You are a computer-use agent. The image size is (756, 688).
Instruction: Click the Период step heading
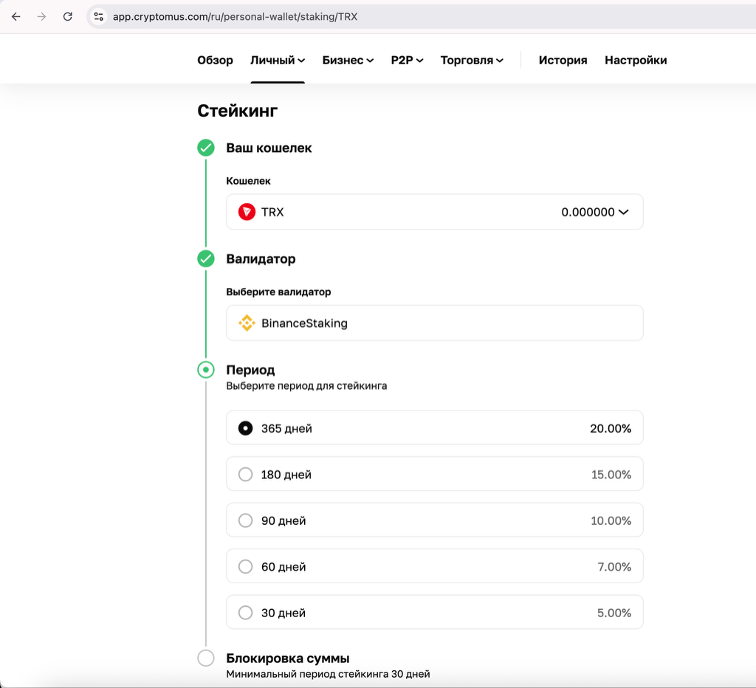[x=251, y=370]
